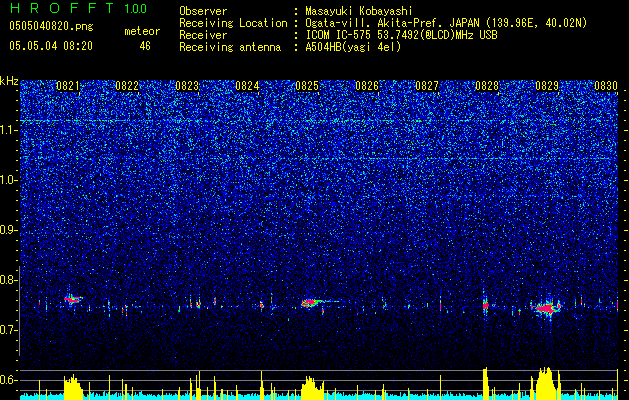Click the 0823 time marker

click(187, 85)
